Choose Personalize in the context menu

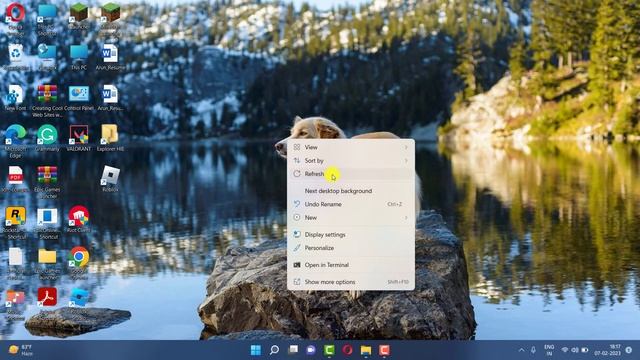351,248
